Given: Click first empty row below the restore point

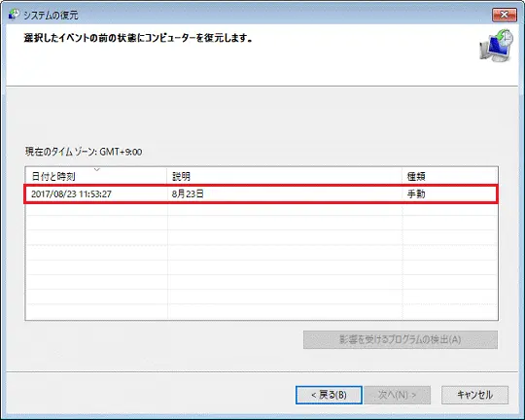Looking at the screenshot, I should pos(262,209).
